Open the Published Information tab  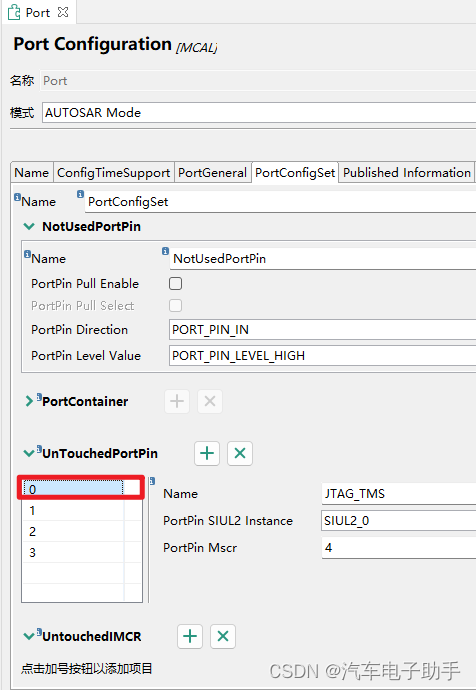(x=407, y=173)
